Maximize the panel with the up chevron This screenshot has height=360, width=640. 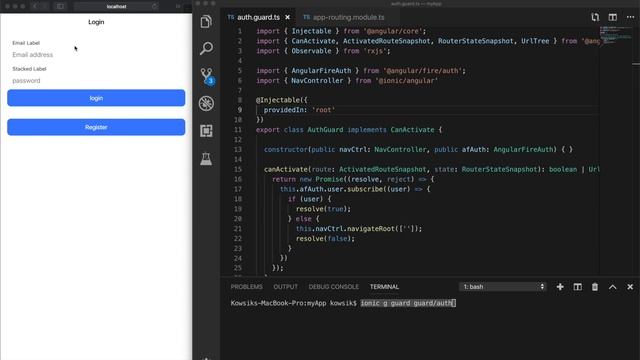(x=613, y=287)
